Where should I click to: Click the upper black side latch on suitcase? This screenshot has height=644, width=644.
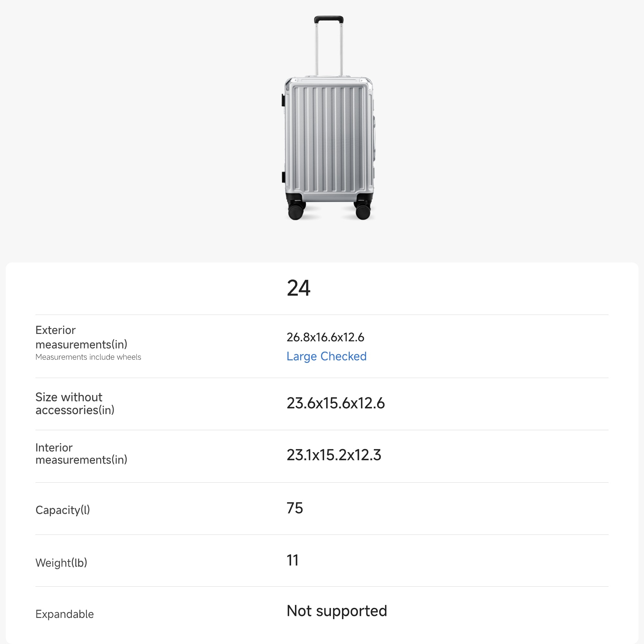tap(283, 100)
